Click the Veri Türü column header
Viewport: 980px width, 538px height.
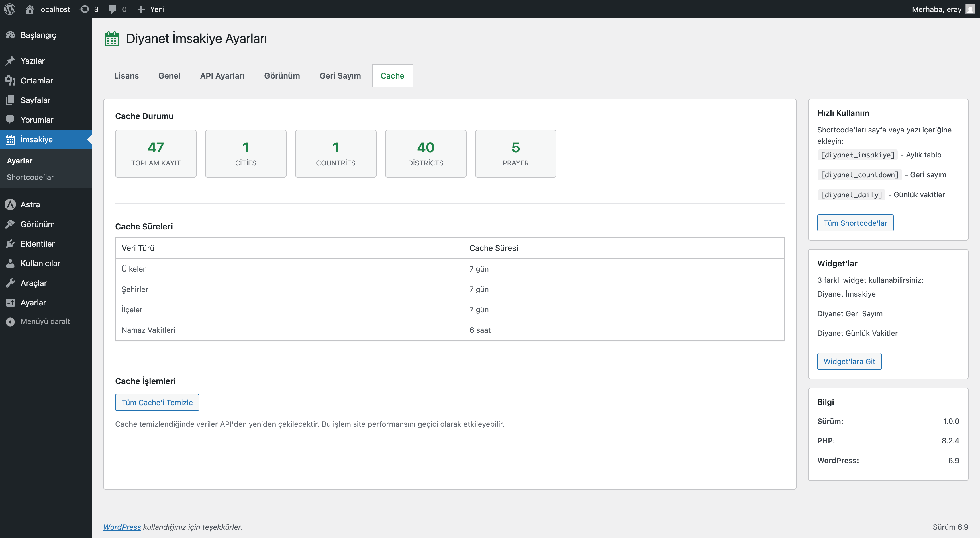[138, 248]
